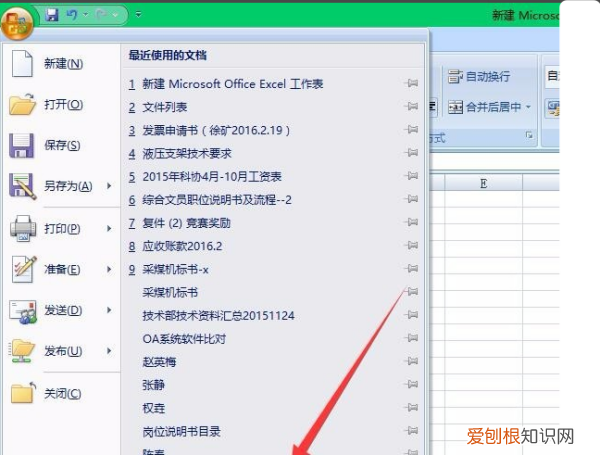The width and height of the screenshot is (600, 455).
Task: Open alignment group dialog launcher
Action: tap(529, 135)
